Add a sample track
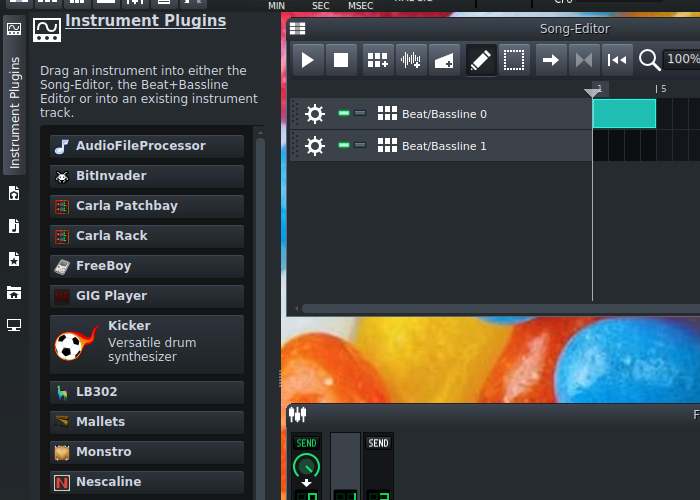The image size is (700, 500). pos(411,60)
